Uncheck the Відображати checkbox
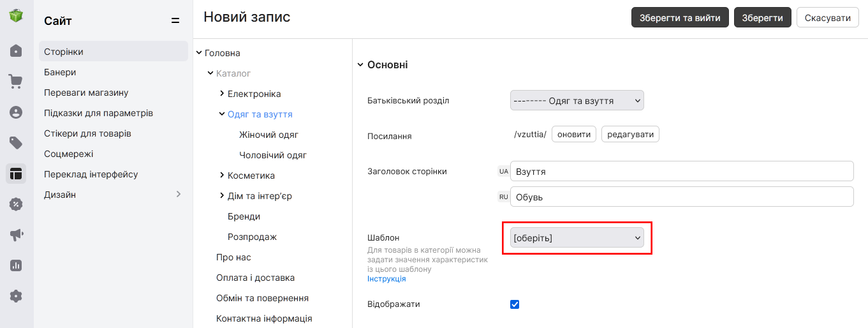The image size is (868, 328). pyautogui.click(x=515, y=304)
